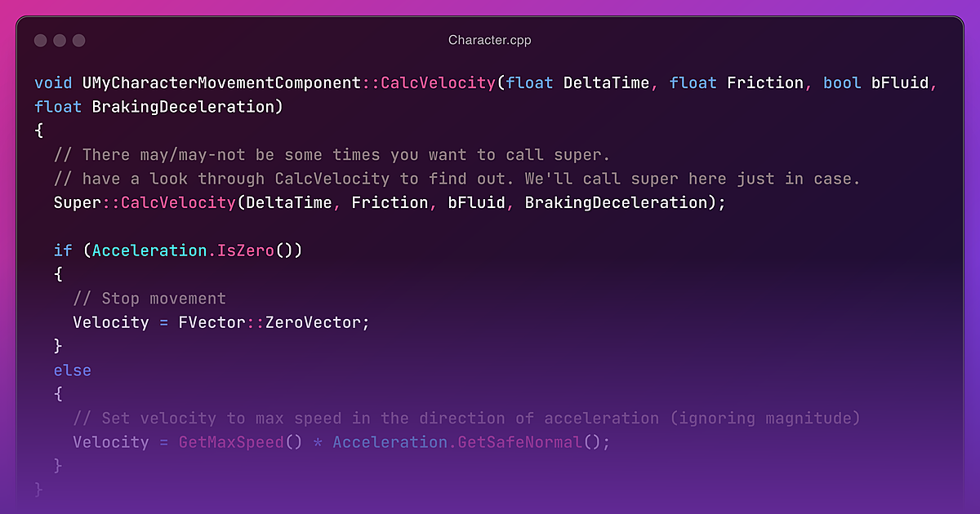Click the comment starting "// There may/may-not"

pos(332,155)
